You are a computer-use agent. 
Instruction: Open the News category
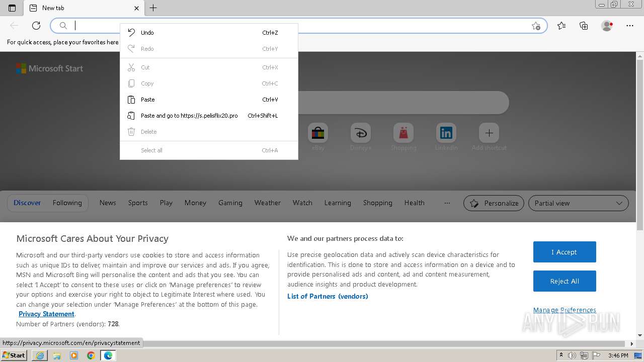tap(108, 203)
